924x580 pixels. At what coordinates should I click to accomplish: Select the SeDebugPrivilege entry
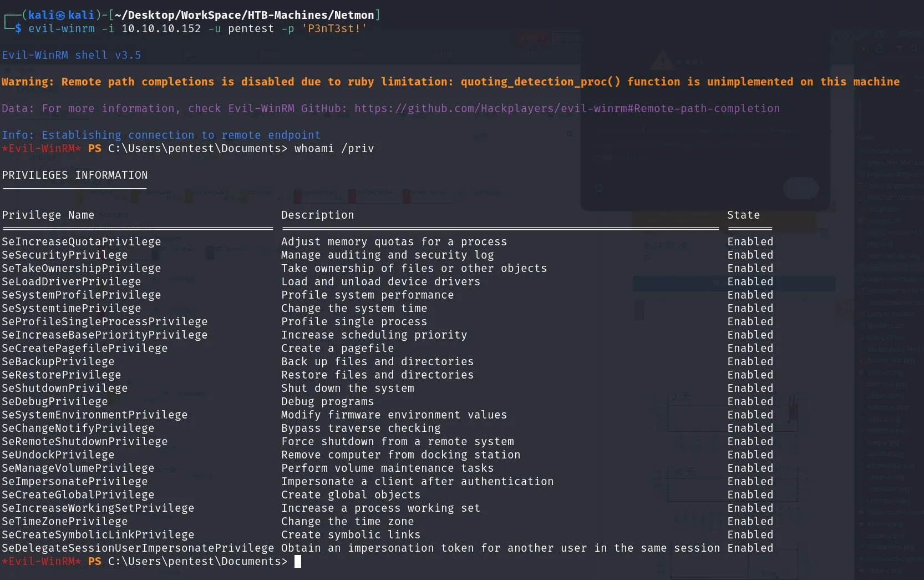55,402
